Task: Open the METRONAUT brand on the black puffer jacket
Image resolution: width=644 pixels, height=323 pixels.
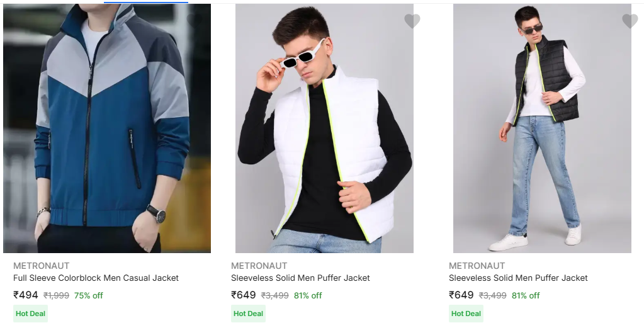Action: tap(477, 266)
